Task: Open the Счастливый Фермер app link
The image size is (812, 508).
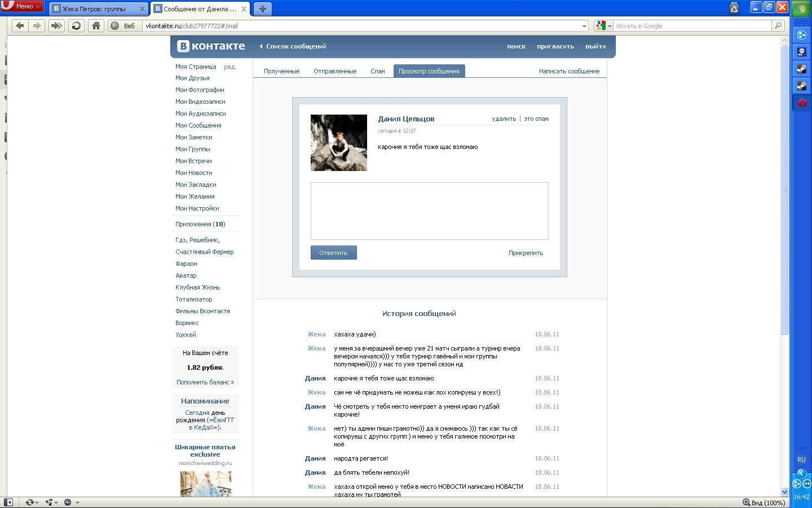Action: click(204, 252)
